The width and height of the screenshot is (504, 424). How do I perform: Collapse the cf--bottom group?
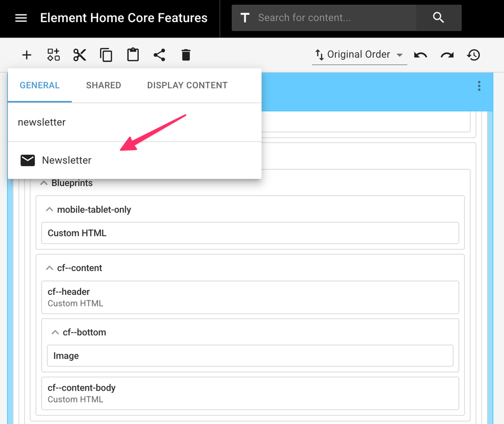(55, 332)
